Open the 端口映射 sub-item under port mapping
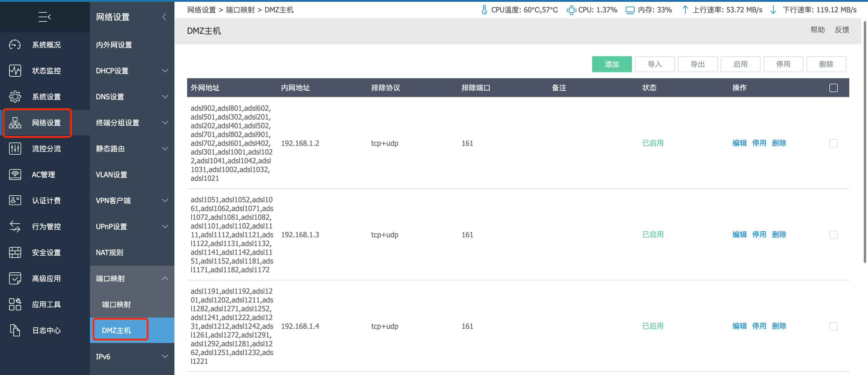868x375 pixels. click(116, 305)
